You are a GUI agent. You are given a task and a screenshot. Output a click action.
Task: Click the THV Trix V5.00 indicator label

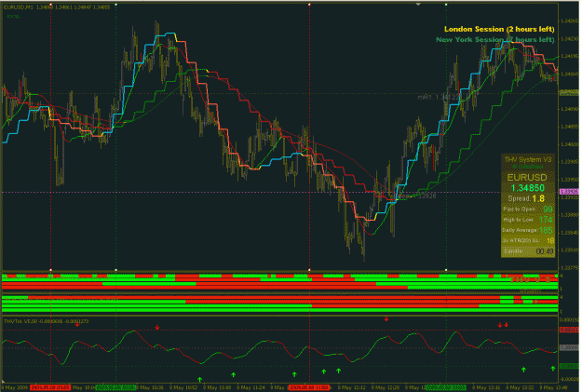click(x=46, y=321)
